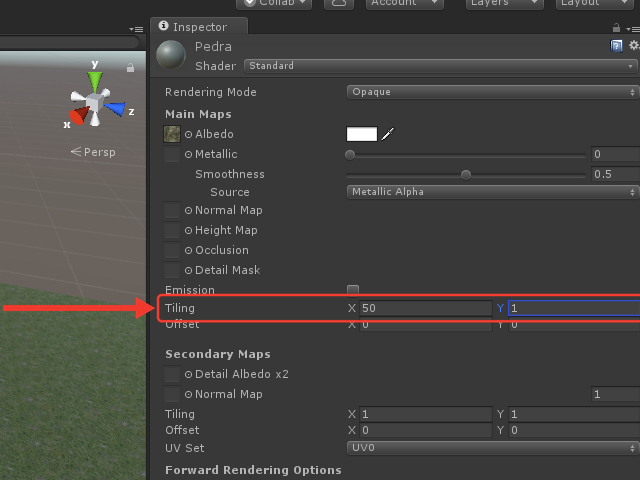Open the Inspector panel options menu
This screenshot has height=480, width=640.
[x=632, y=29]
